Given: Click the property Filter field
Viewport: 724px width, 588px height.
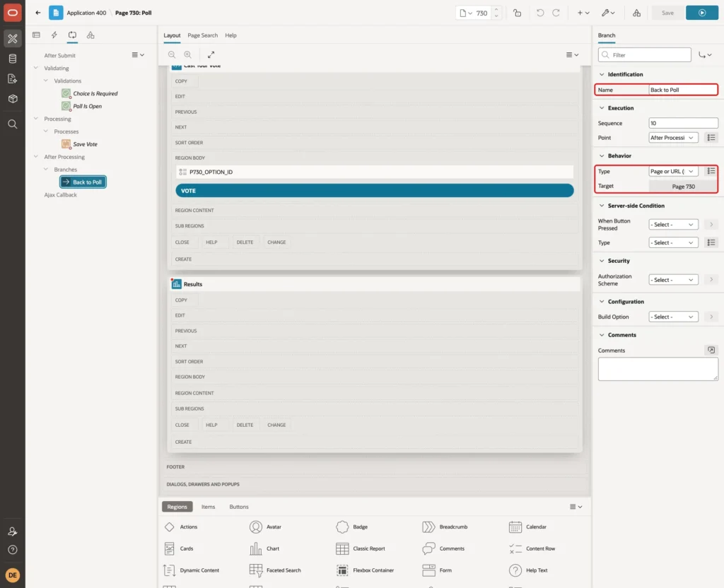Looking at the screenshot, I should point(645,55).
